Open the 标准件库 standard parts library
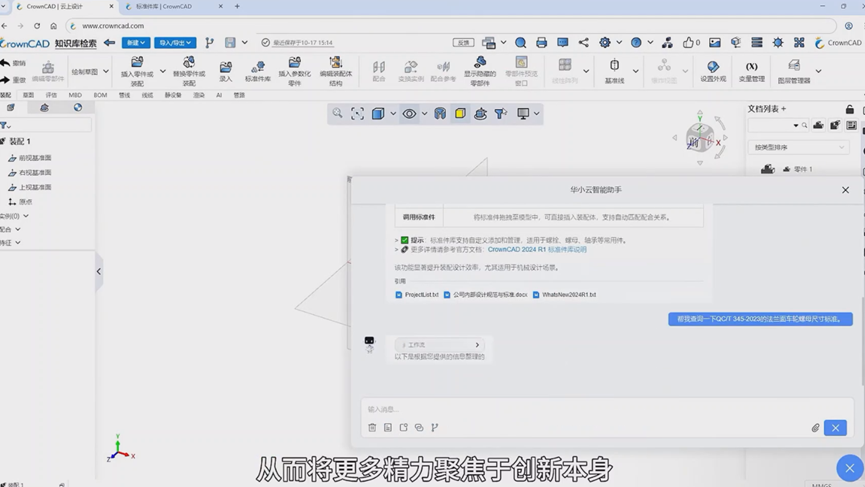Screen dimensions: 865x487 [258, 71]
